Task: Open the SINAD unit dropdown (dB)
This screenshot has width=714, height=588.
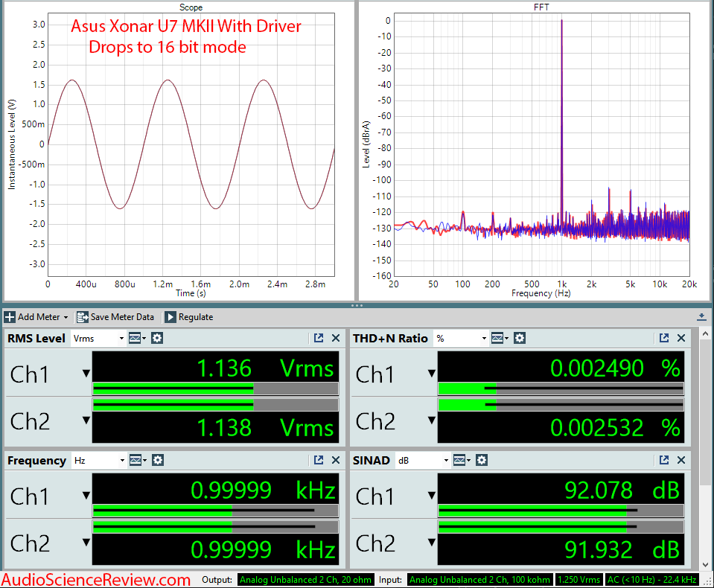Action: pyautogui.click(x=423, y=461)
